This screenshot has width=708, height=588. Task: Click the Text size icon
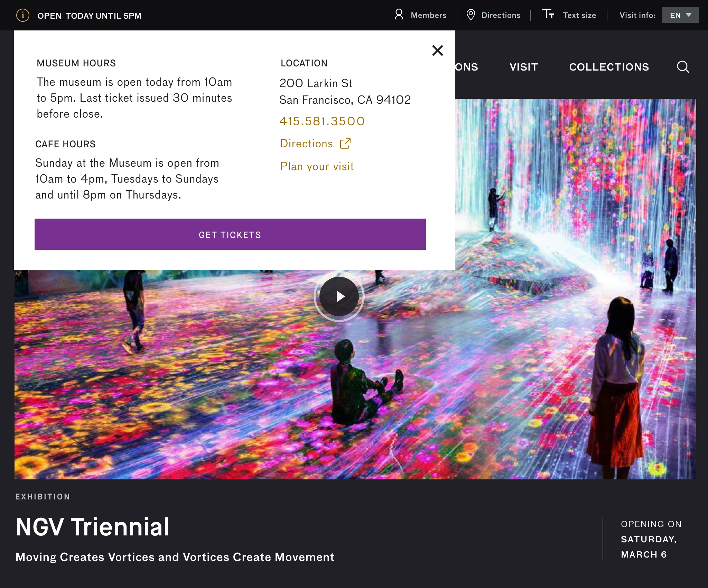point(548,14)
